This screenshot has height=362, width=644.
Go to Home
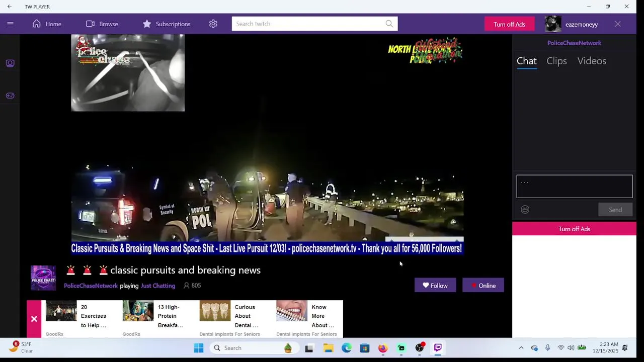click(47, 24)
